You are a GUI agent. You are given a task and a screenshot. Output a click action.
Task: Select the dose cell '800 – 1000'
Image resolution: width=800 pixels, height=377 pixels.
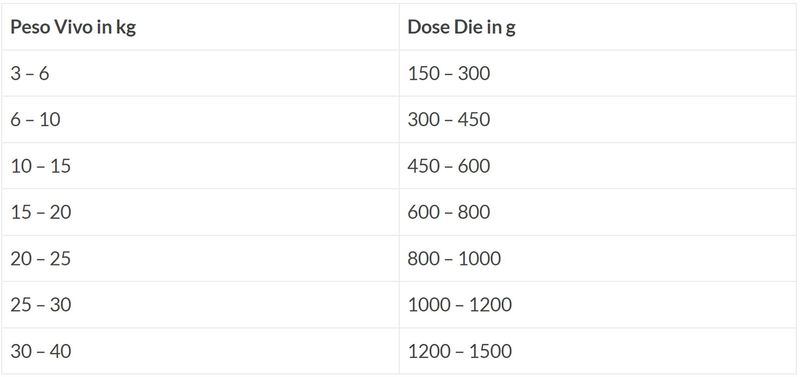pos(597,259)
